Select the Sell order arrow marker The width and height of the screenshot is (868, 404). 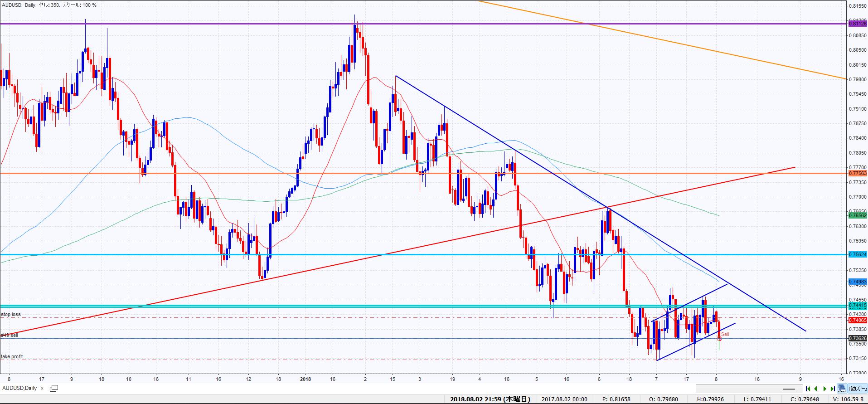coord(719,338)
